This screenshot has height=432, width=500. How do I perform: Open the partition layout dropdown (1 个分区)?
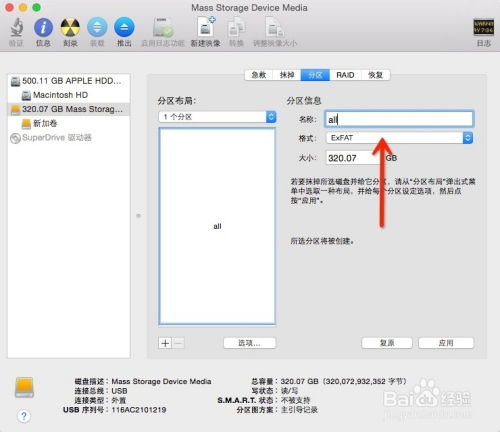tap(217, 117)
